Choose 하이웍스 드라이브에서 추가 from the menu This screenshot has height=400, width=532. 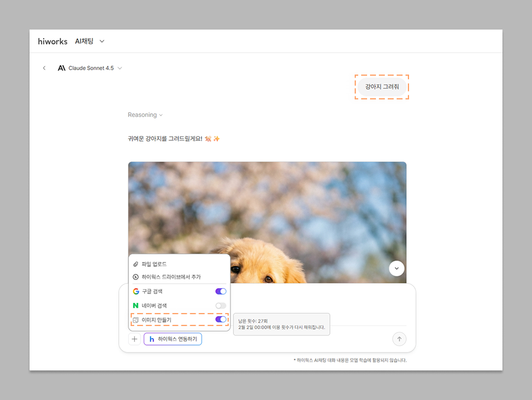[171, 277]
